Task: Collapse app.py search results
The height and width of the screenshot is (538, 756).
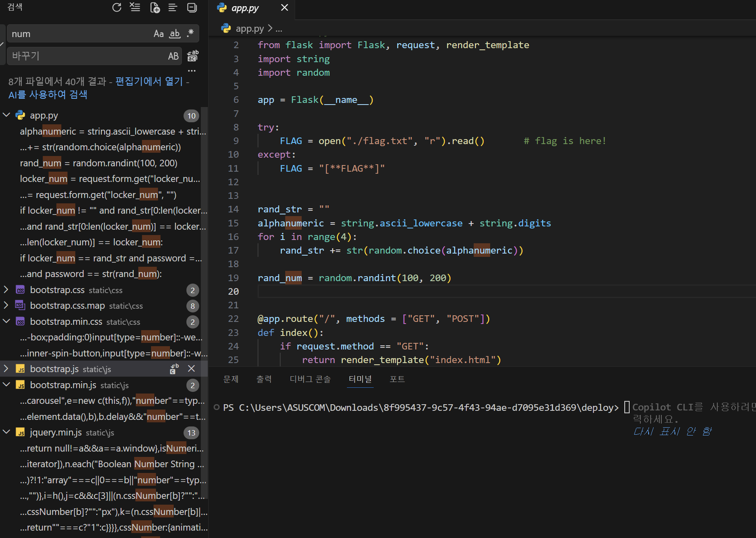Action: (6, 115)
